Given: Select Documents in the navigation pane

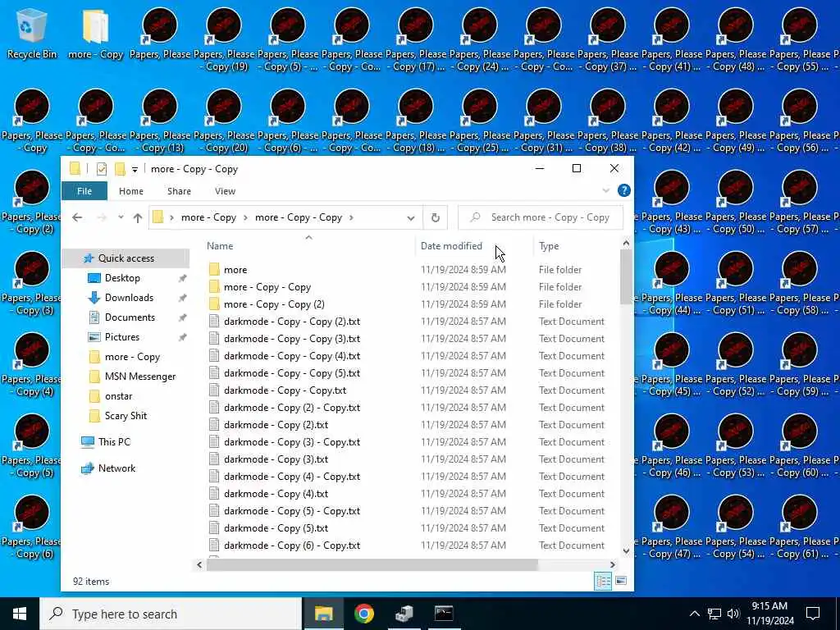Looking at the screenshot, I should click(x=130, y=317).
